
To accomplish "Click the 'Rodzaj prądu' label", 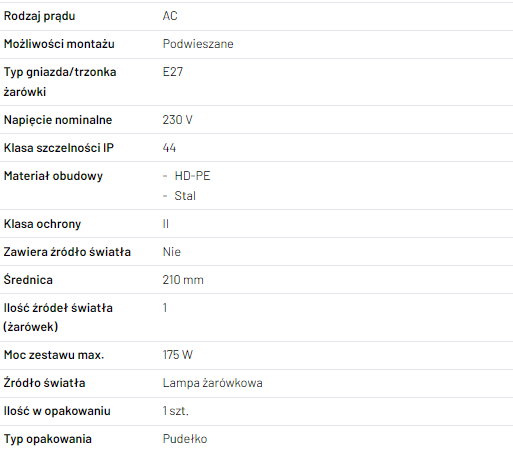I will pyautogui.click(x=39, y=16).
